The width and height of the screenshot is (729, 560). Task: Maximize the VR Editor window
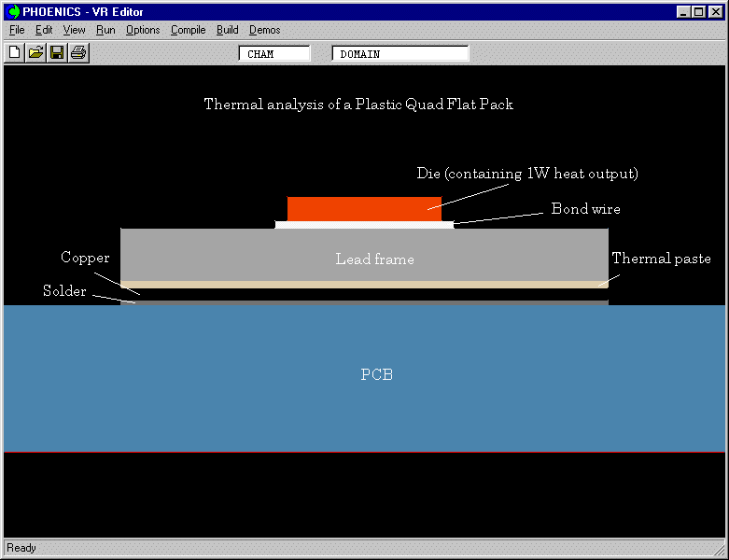pyautogui.click(x=699, y=11)
